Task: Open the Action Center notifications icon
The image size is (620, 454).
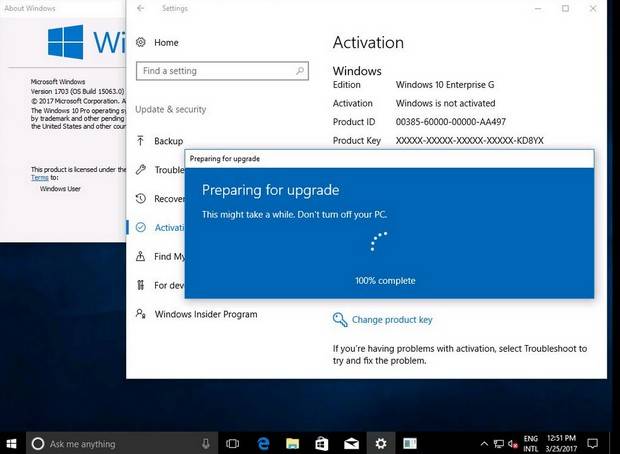Action: [x=592, y=443]
